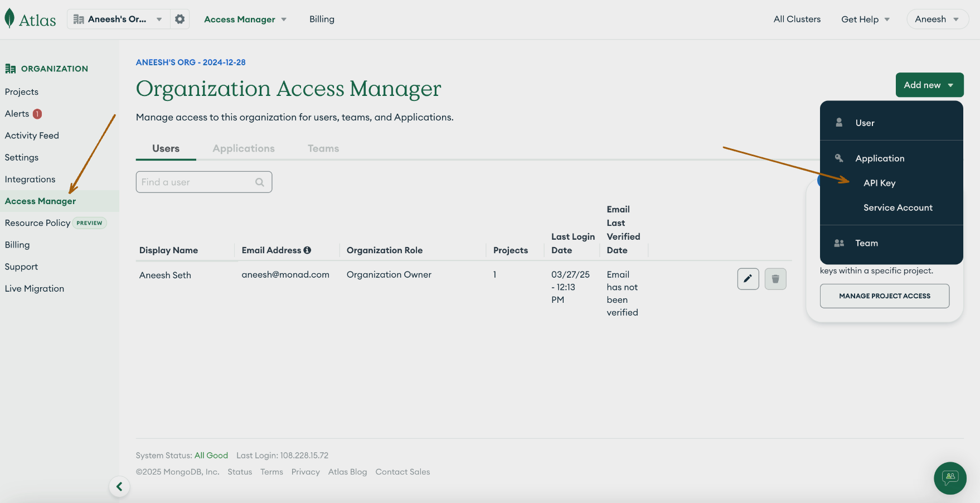Click Manage Project Access button
The height and width of the screenshot is (503, 980).
pyautogui.click(x=884, y=296)
